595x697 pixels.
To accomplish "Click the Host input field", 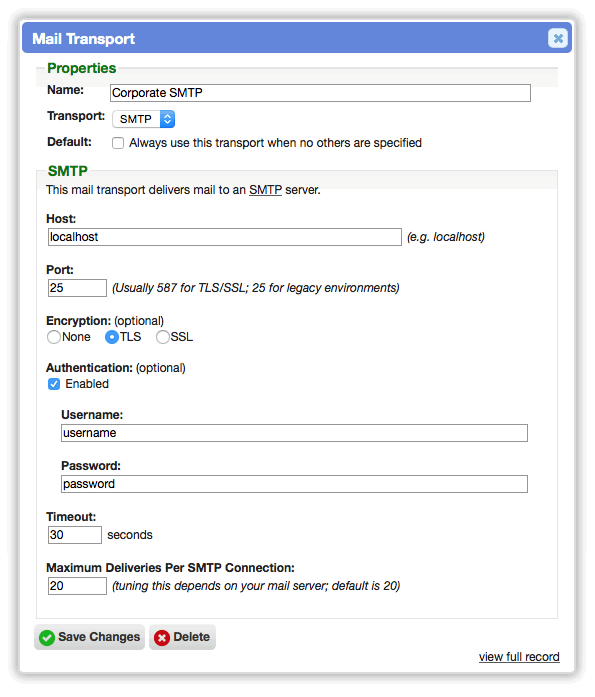I will click(x=224, y=237).
